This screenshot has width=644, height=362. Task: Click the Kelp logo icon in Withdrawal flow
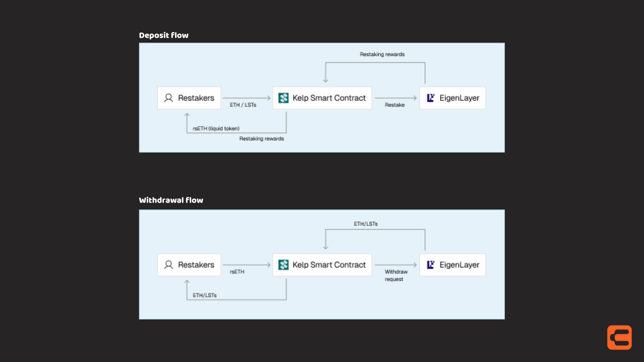pos(283,265)
